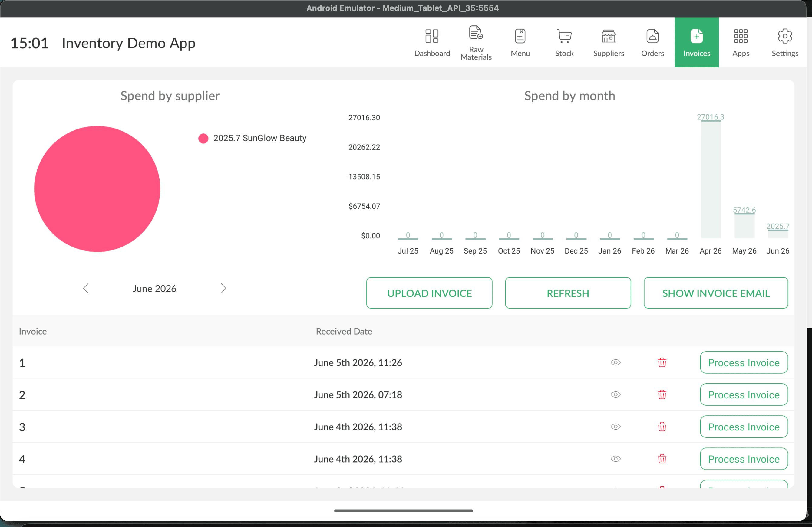Click invoice number 3 row cell

click(x=22, y=427)
